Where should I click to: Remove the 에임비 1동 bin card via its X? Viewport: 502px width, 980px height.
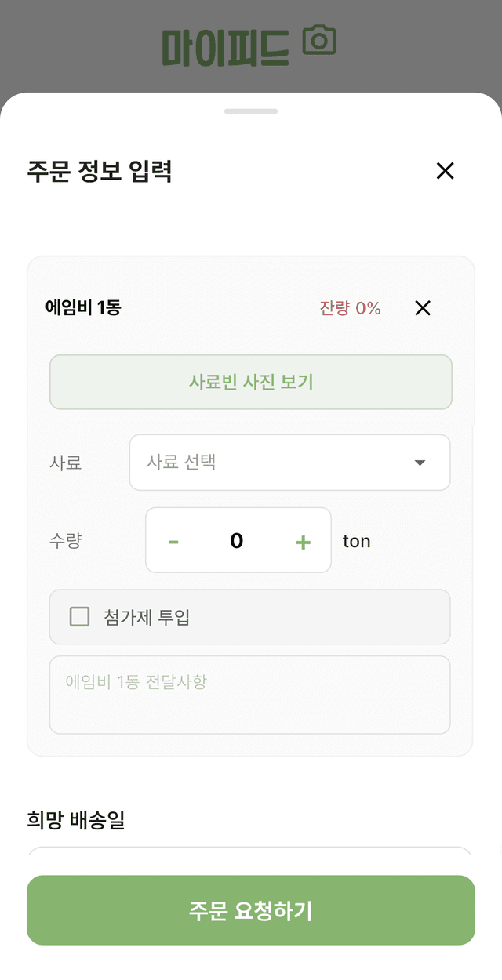click(423, 308)
